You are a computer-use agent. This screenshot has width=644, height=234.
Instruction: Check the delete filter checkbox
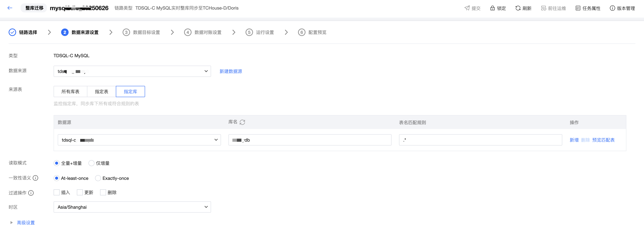tap(103, 193)
